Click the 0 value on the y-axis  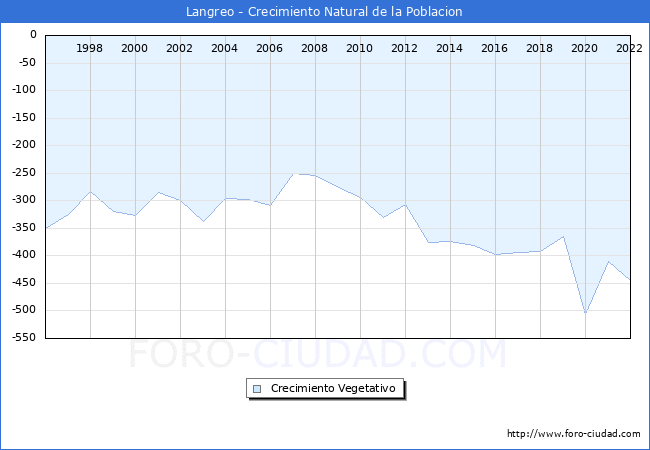34,35
